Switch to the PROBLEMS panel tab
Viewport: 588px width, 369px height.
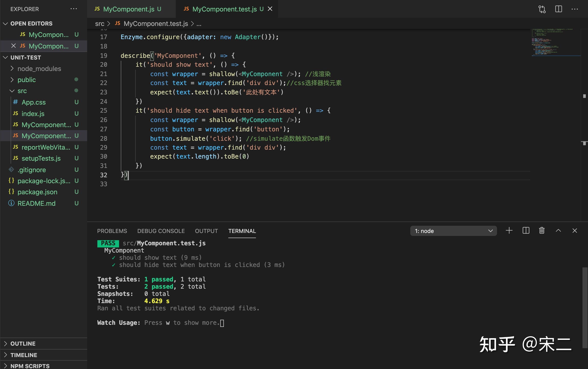pos(112,231)
